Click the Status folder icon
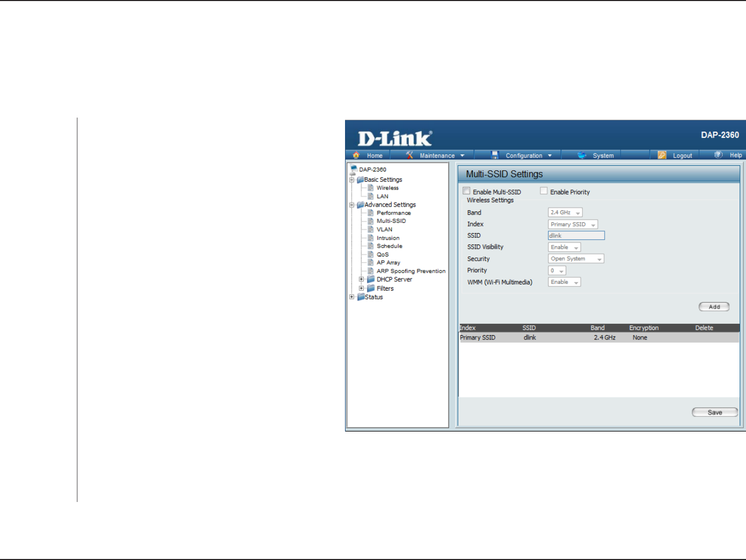 pyautogui.click(x=361, y=297)
